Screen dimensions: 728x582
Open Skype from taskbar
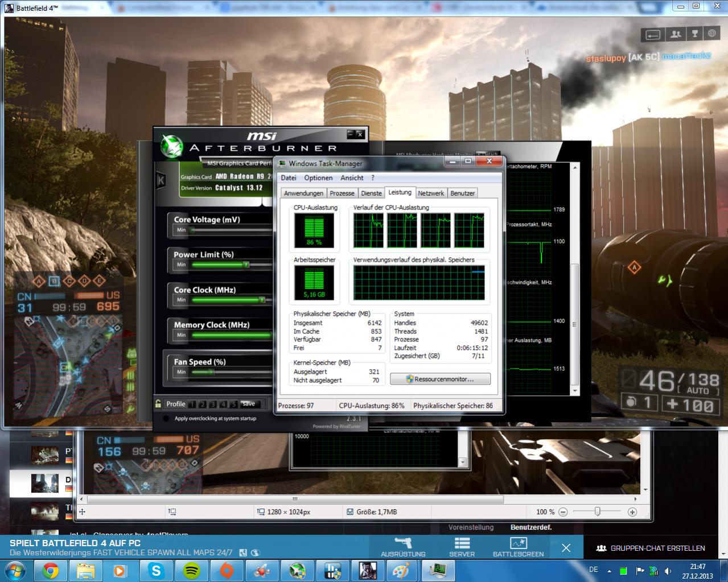(156, 570)
